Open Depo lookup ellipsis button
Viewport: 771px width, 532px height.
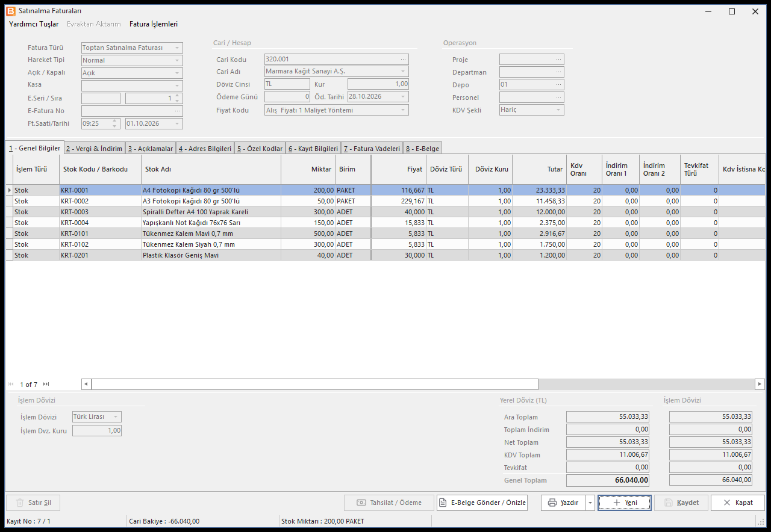[x=559, y=85]
